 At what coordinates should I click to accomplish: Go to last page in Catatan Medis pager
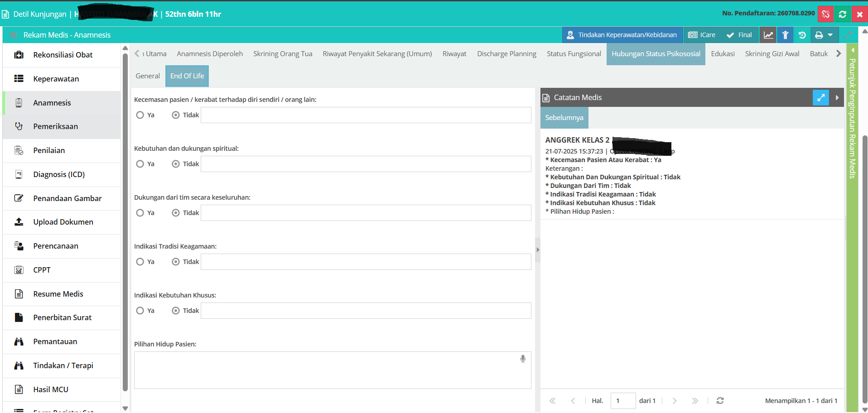(x=695, y=401)
